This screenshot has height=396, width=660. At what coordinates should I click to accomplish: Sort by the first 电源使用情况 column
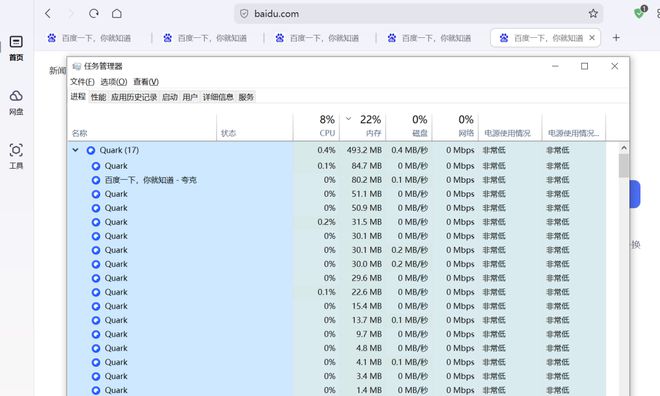click(511, 126)
